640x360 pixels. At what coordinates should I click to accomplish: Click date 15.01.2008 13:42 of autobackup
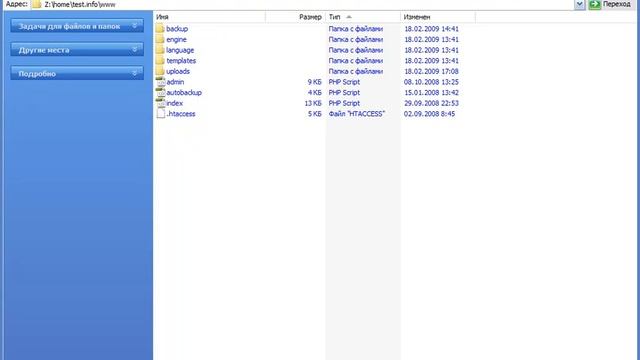tap(431, 92)
